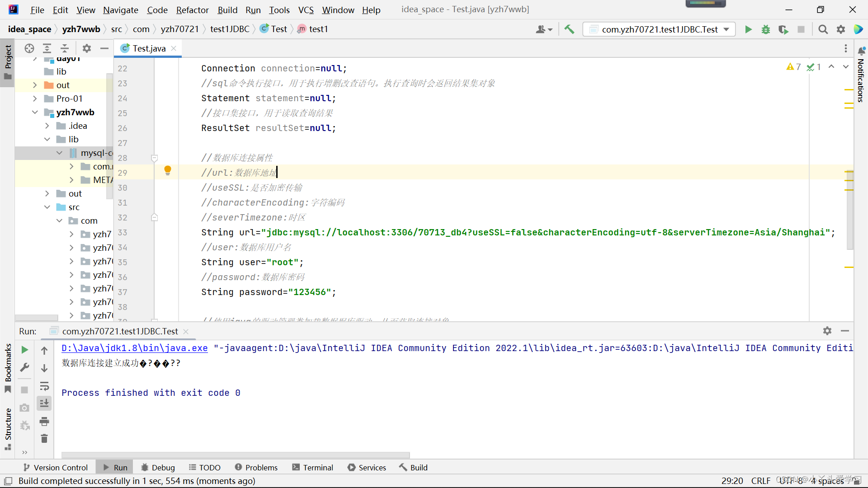Select the Build menu from menu bar
Image resolution: width=868 pixels, height=488 pixels.
pyautogui.click(x=228, y=9)
